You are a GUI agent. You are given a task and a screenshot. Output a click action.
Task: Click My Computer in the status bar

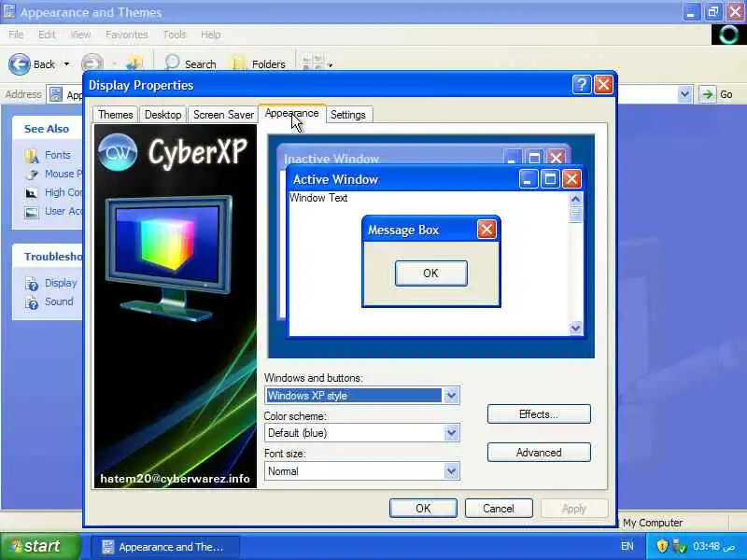[653, 523]
